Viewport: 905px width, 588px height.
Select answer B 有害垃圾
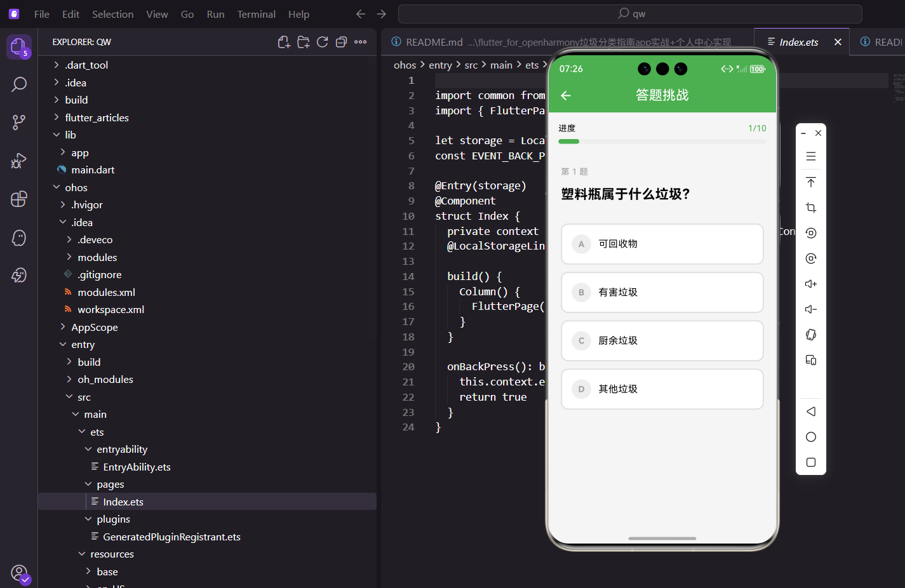click(x=662, y=292)
